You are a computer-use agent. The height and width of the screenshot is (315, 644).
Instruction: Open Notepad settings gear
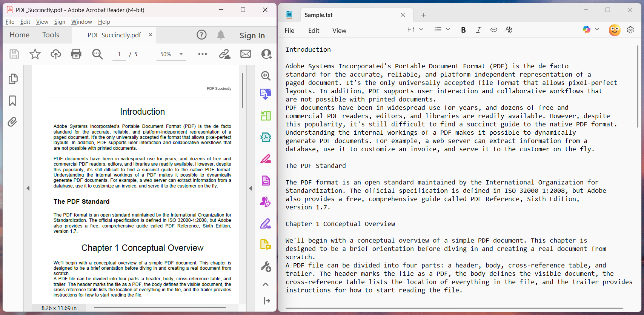pyautogui.click(x=630, y=30)
